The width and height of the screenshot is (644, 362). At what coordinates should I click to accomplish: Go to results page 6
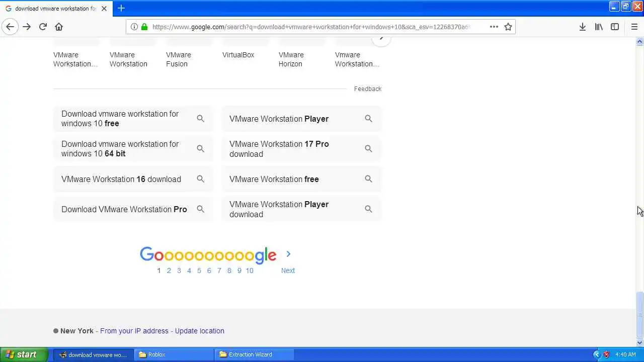pyautogui.click(x=209, y=270)
